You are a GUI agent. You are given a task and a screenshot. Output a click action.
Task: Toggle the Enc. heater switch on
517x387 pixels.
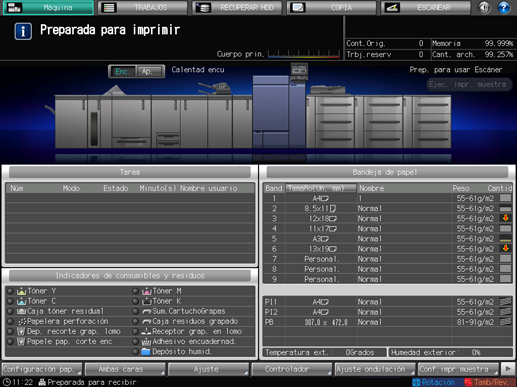[x=122, y=71]
